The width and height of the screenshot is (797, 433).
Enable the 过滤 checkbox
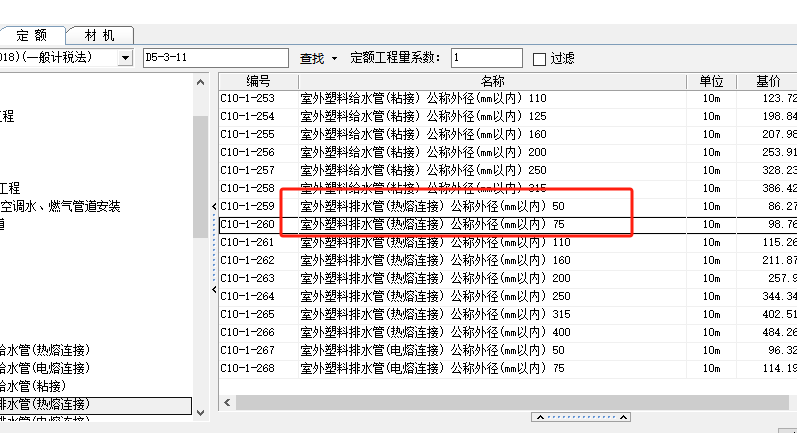539,59
